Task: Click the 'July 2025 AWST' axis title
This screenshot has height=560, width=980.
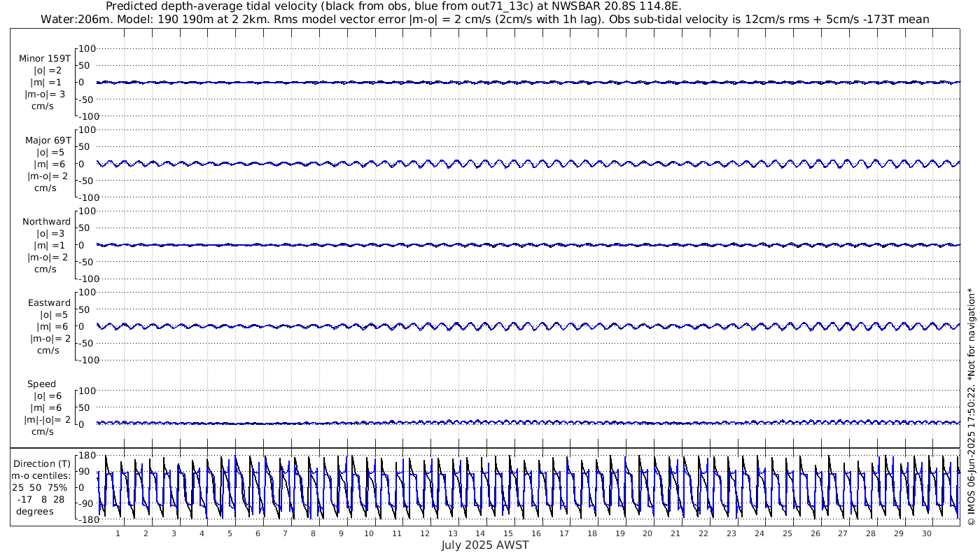Action: tap(485, 545)
